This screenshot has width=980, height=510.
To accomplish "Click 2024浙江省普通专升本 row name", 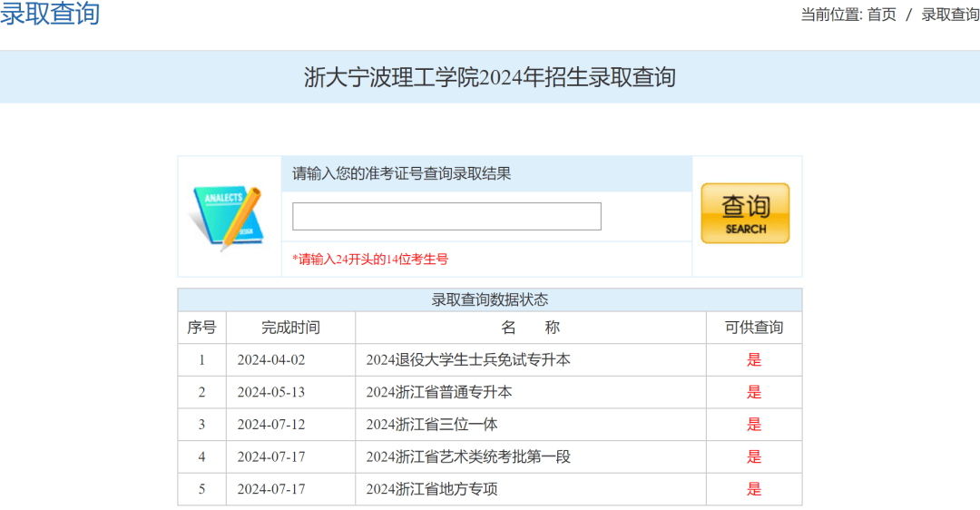I will pyautogui.click(x=439, y=393).
